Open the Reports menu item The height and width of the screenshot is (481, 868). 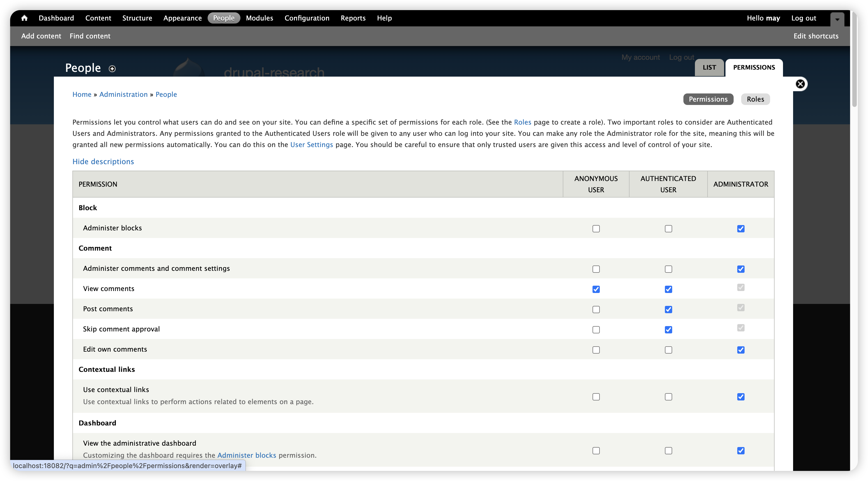[x=353, y=18]
